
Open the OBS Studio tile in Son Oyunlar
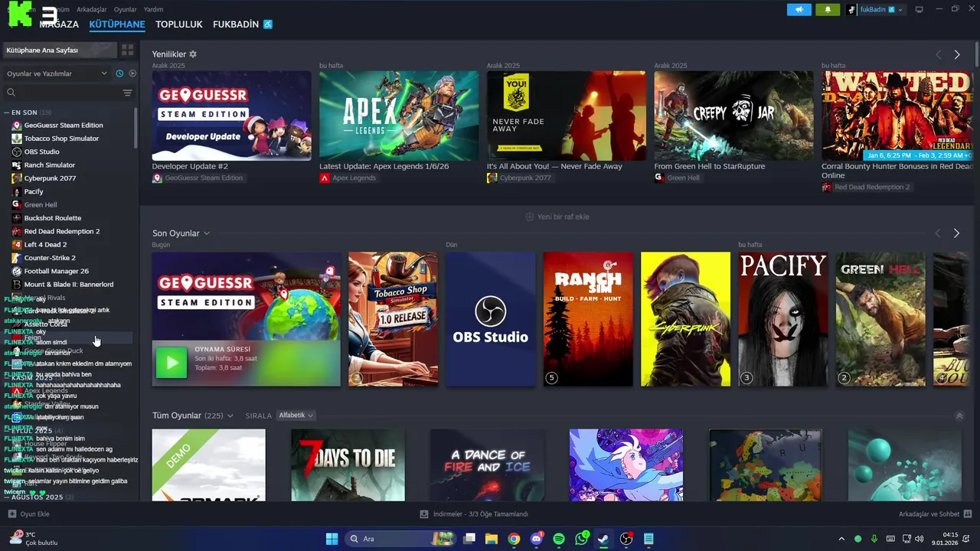point(491,319)
